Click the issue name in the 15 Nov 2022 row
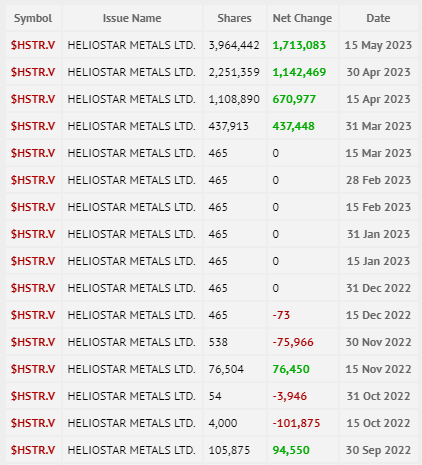This screenshot has width=422, height=465. 131,369
